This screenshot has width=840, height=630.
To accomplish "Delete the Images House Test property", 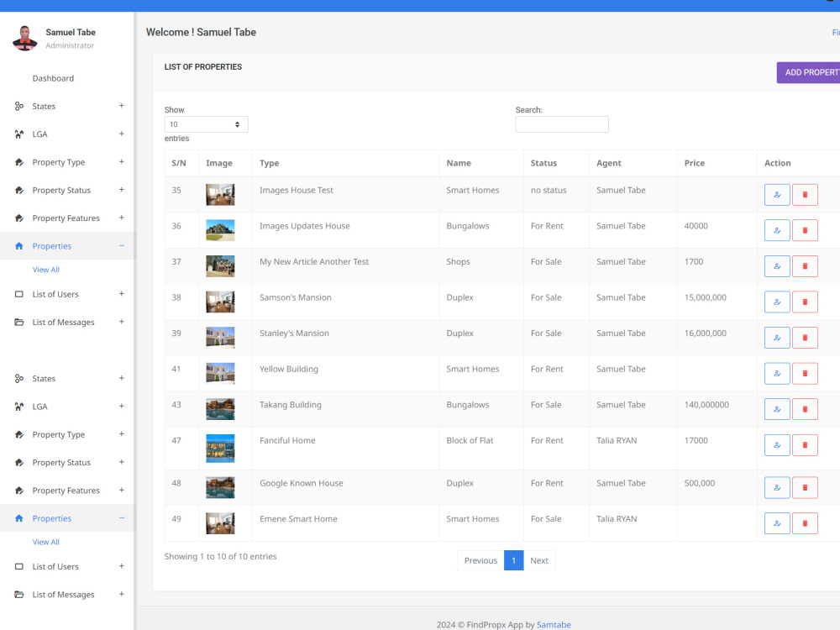I will click(x=805, y=195).
